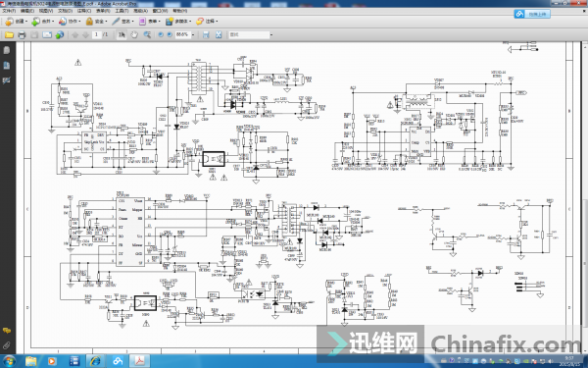Open the Pages panel in sidebar
588x368 pixels.
tap(7, 50)
